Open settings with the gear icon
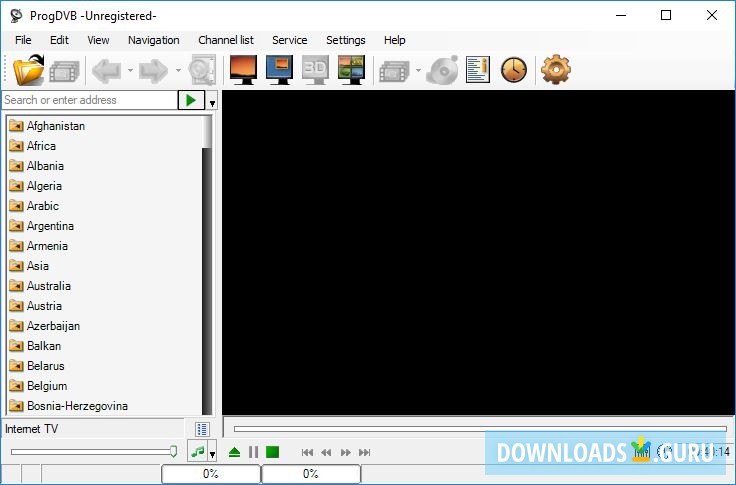The width and height of the screenshot is (736, 485). pos(556,69)
